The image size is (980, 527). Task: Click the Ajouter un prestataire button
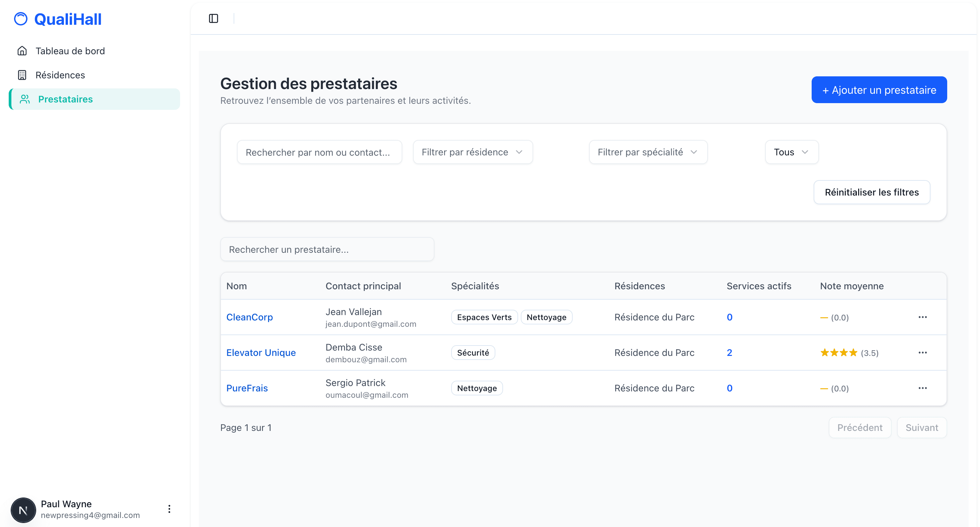pyautogui.click(x=879, y=90)
